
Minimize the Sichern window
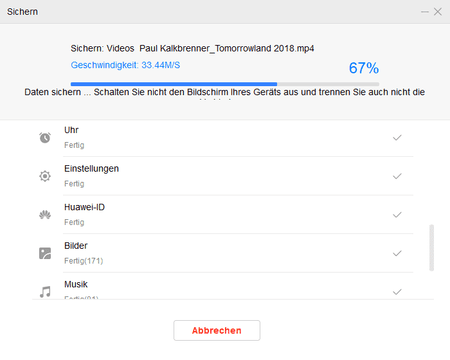425,12
